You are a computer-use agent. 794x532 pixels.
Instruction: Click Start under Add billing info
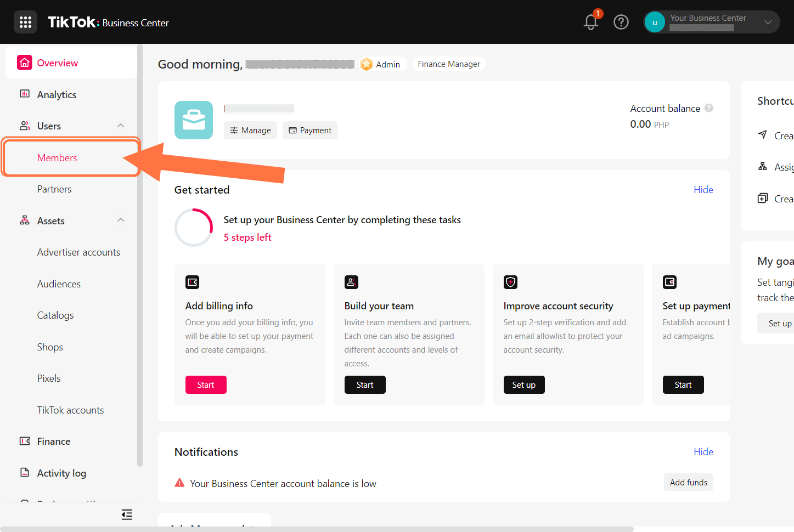pyautogui.click(x=206, y=384)
